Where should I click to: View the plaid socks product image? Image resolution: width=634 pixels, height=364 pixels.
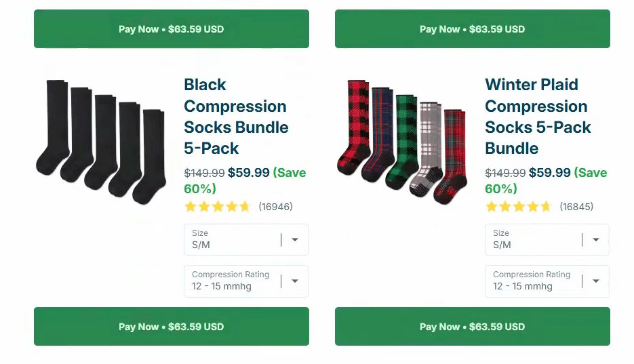click(x=402, y=142)
